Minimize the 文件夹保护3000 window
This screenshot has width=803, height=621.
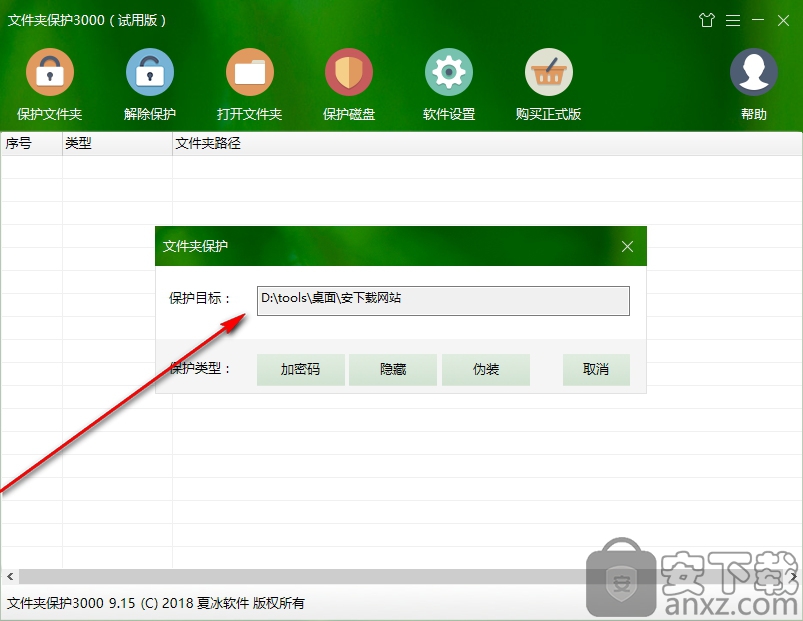point(758,20)
